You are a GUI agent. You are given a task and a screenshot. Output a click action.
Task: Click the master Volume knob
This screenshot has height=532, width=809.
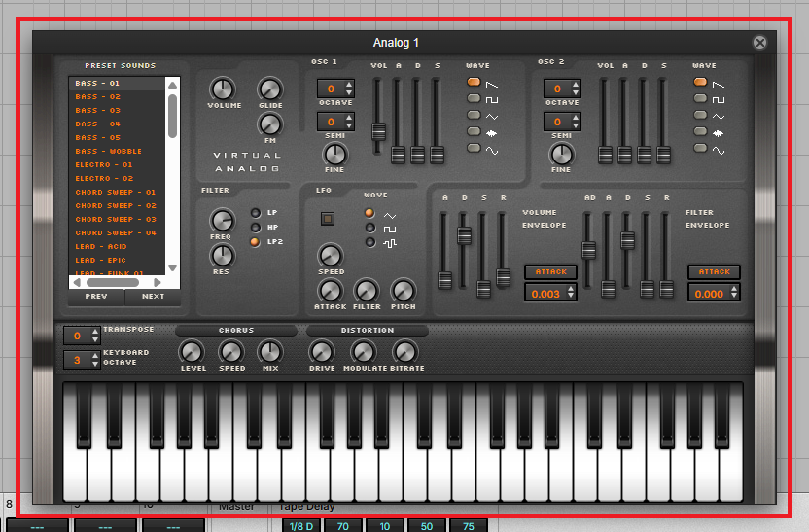coord(223,89)
